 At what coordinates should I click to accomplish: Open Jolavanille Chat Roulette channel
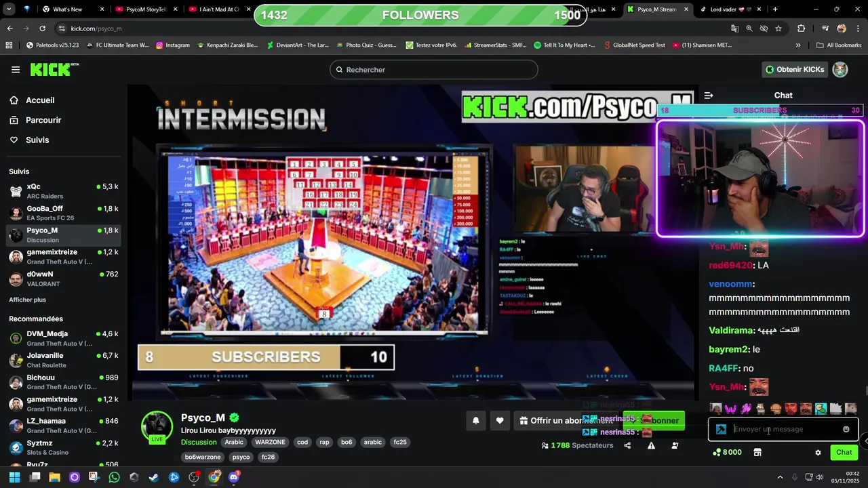[63, 360]
